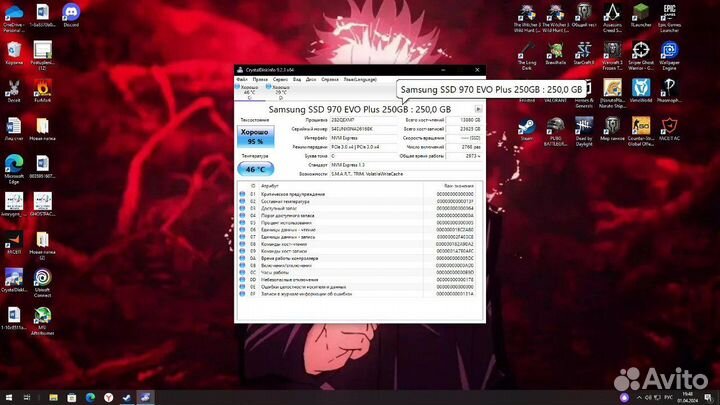Open the StarCraft II desktop shortcut
This screenshot has height=405, width=720.
pos(584,53)
